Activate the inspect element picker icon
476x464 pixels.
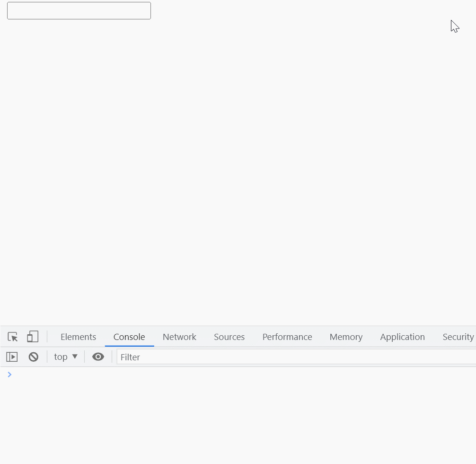point(13,337)
